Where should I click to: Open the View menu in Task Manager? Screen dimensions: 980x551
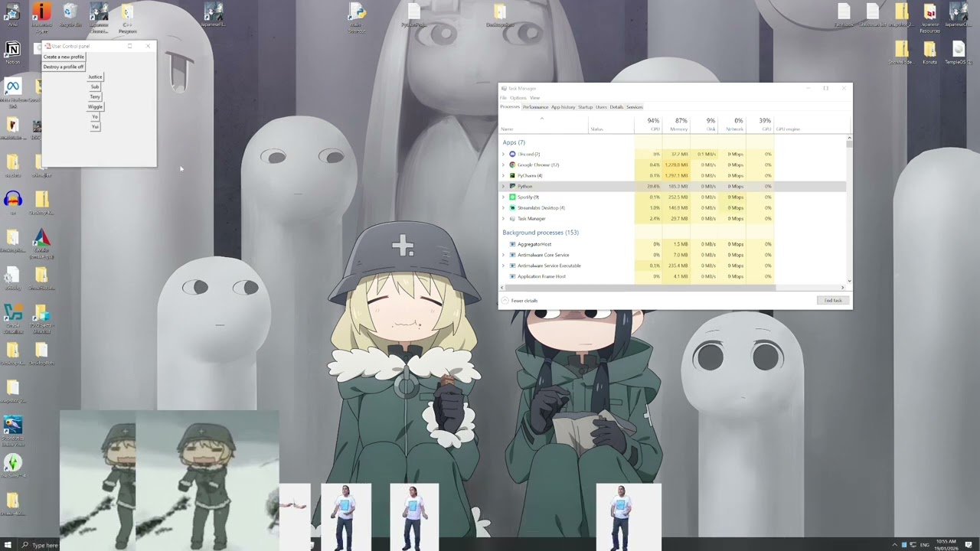coord(535,98)
